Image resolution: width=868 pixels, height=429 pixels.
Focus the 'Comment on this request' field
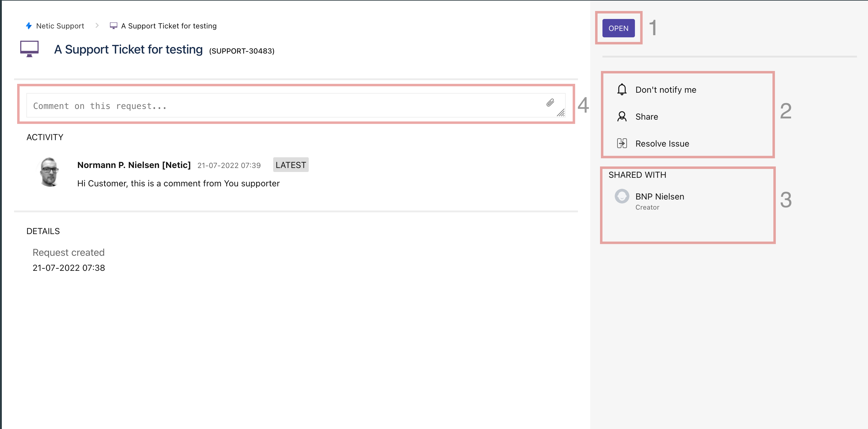(x=296, y=105)
